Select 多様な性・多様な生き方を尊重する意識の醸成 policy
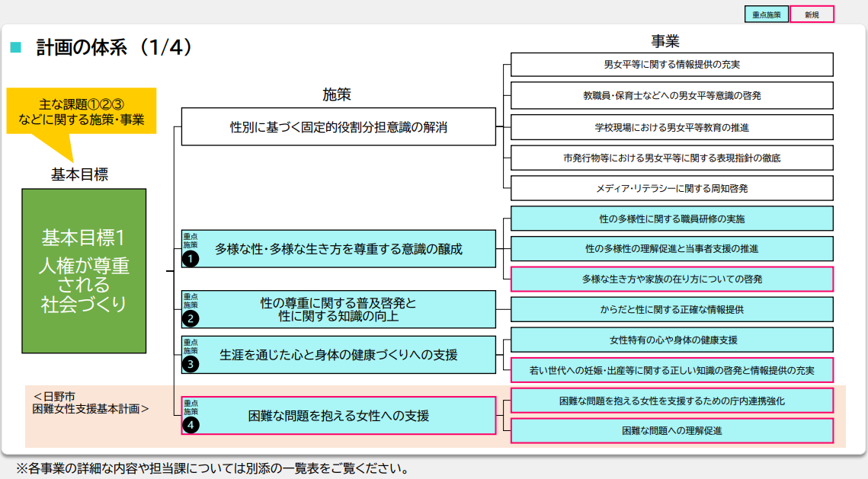This screenshot has height=479, width=868. (x=338, y=249)
